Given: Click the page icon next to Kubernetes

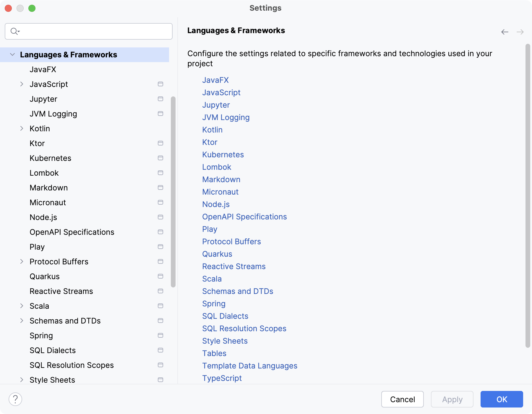Looking at the screenshot, I should (x=160, y=158).
